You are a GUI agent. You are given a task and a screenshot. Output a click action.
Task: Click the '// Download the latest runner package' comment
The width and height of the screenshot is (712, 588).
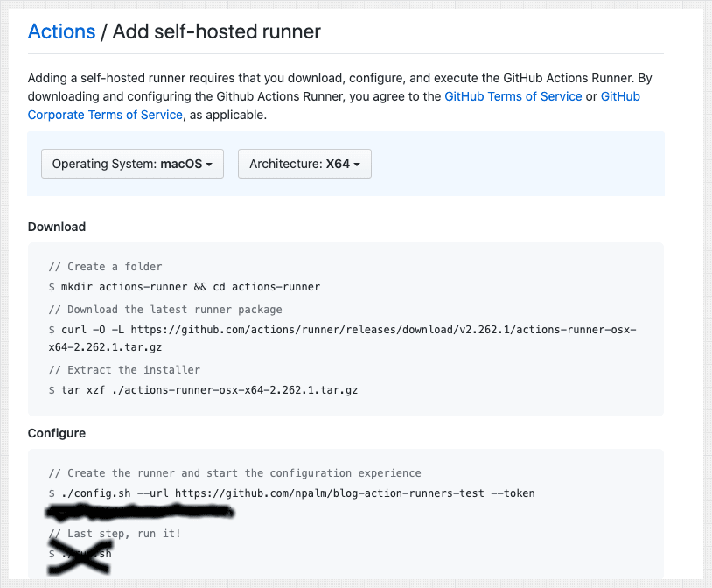pos(165,310)
